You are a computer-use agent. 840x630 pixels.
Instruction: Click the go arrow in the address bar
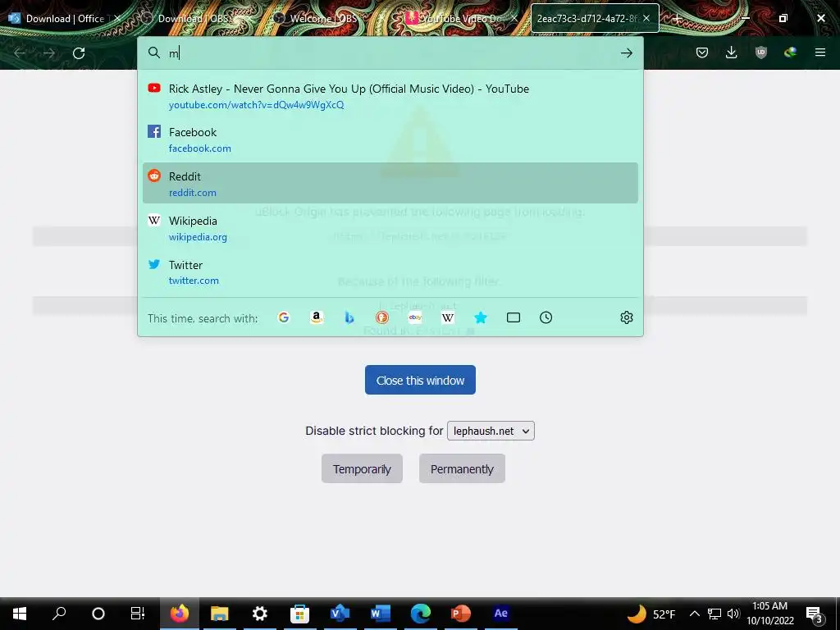tap(626, 53)
